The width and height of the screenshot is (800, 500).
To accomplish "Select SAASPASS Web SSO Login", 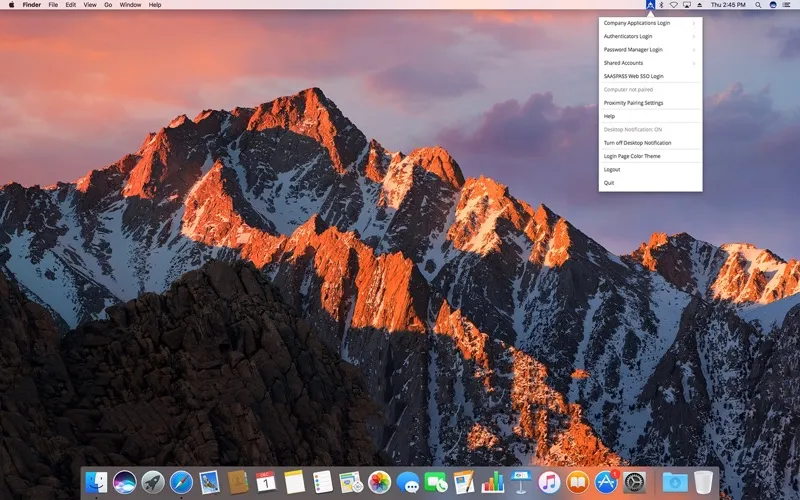I will point(633,76).
